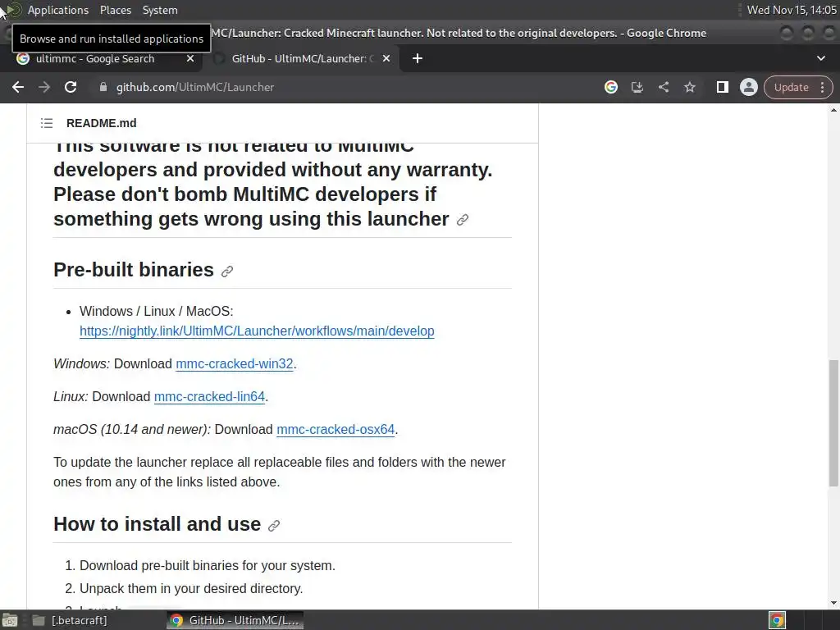Select the GitHub UltimMC/Launcher tab

pyautogui.click(x=299, y=58)
